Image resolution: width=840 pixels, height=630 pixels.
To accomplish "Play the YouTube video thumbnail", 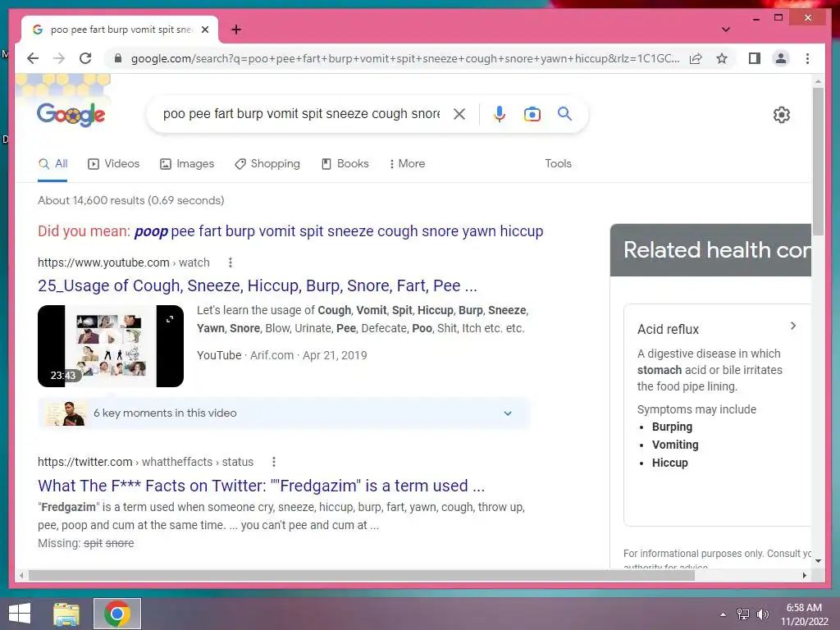I will coord(111,346).
